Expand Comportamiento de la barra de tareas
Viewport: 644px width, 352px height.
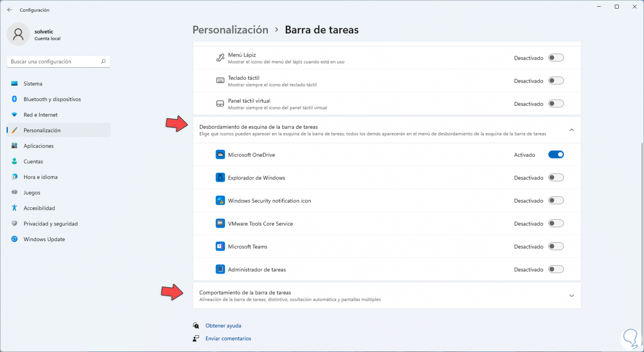(571, 296)
